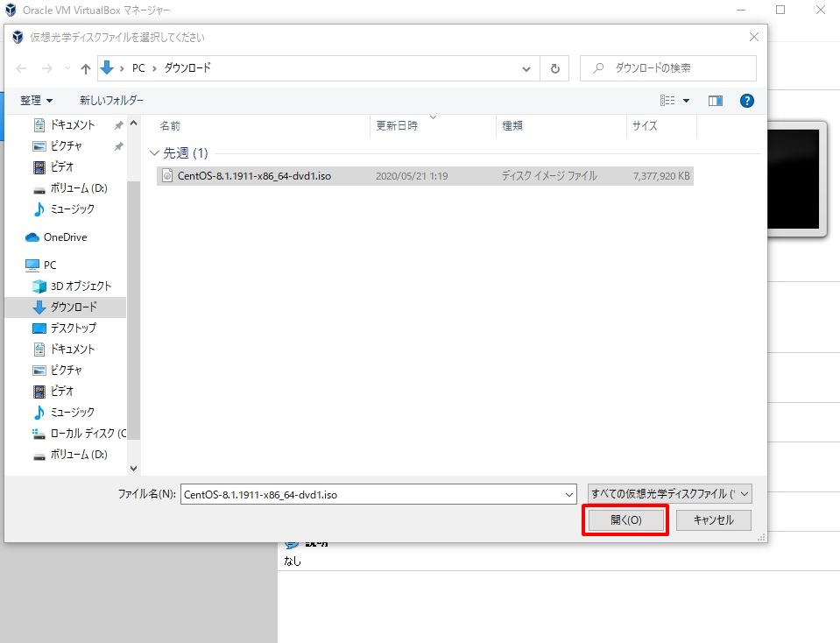
Task: Click the back navigation arrow
Action: coord(21,68)
